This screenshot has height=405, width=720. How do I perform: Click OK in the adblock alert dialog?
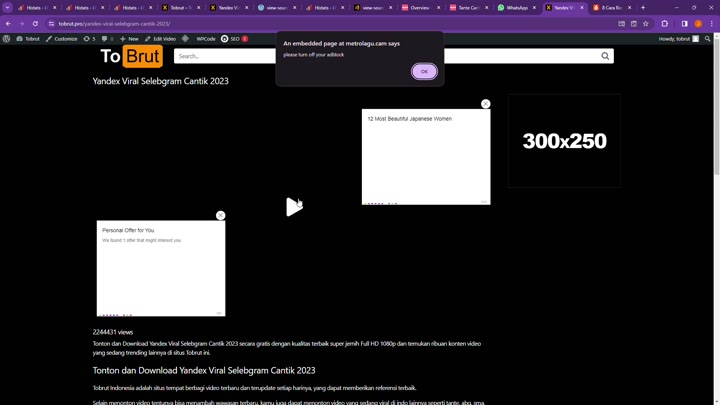click(424, 71)
